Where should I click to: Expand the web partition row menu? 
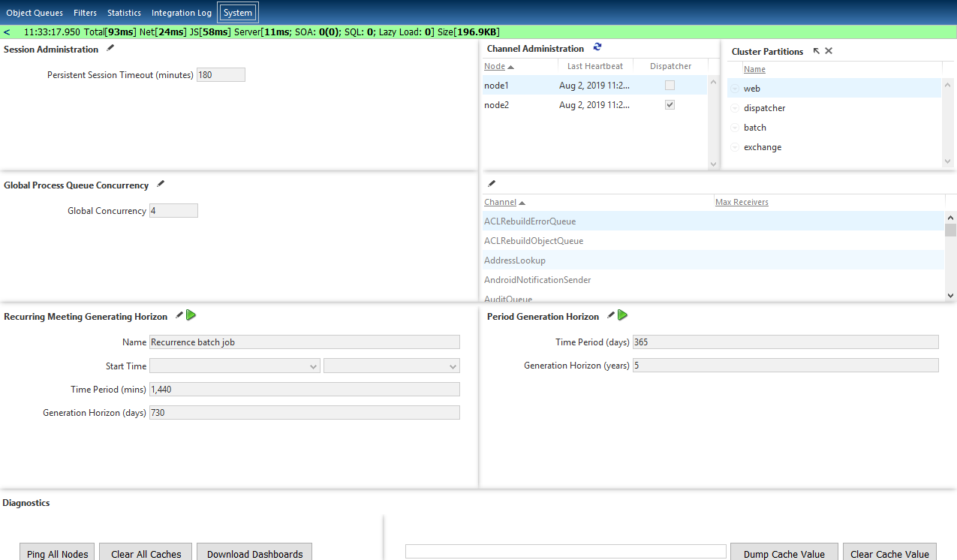(x=735, y=89)
